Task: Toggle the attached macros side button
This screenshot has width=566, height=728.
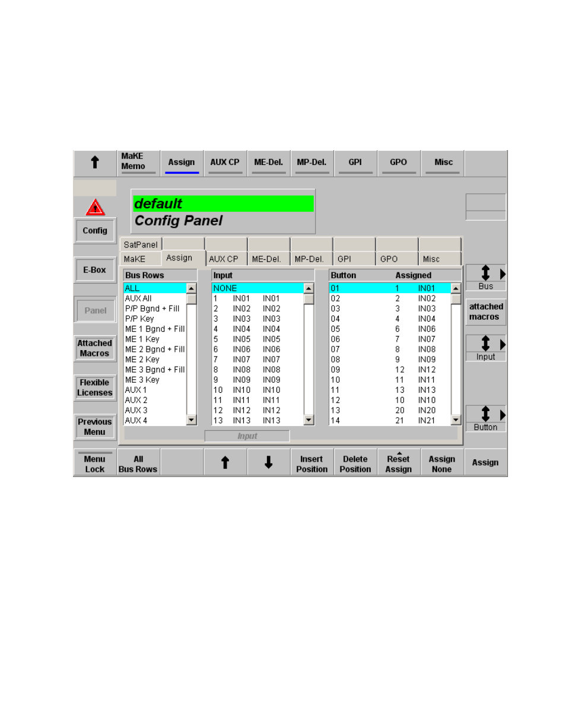Action: coord(485,311)
